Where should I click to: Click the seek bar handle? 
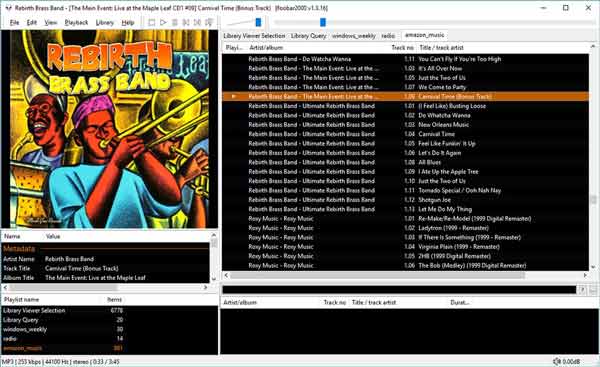323,23
